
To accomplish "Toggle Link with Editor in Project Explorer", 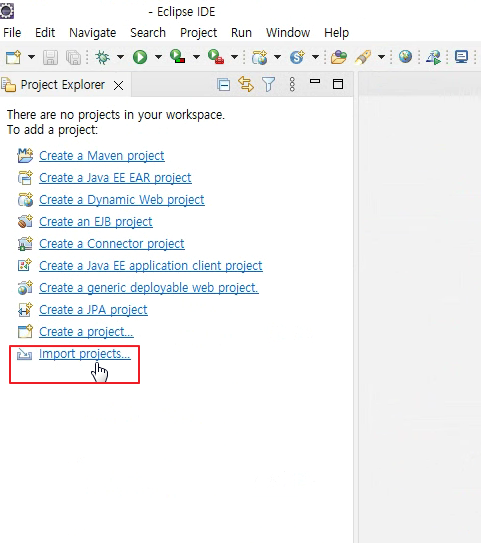I will pos(246,84).
